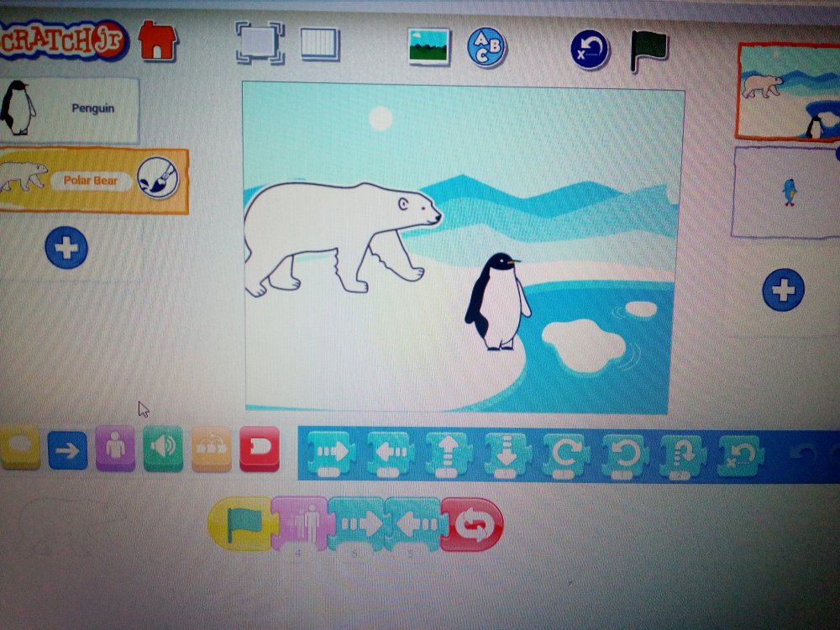Screen dimensions: 840x630
Task: Pick the Move Right block in palette
Action: 331,454
